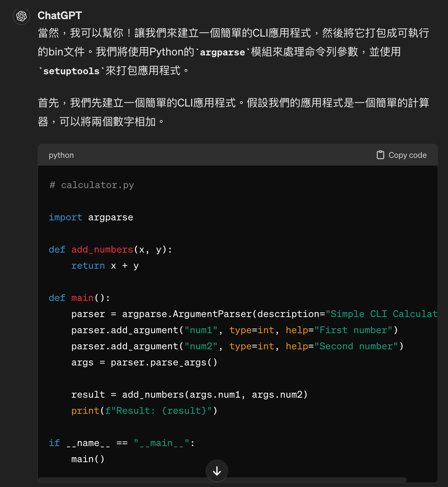Viewport: 448px width, 487px height.
Task: Click the "return x + y" code line
Action: pos(105,266)
